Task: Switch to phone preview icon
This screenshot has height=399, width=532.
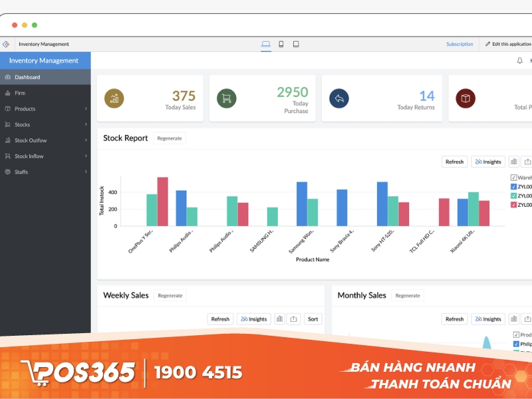Action: tap(281, 44)
